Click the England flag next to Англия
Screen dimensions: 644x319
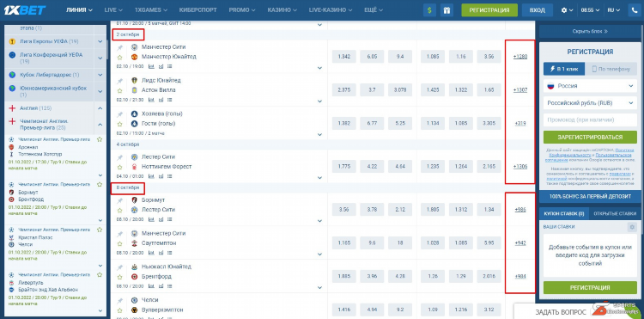click(x=12, y=108)
